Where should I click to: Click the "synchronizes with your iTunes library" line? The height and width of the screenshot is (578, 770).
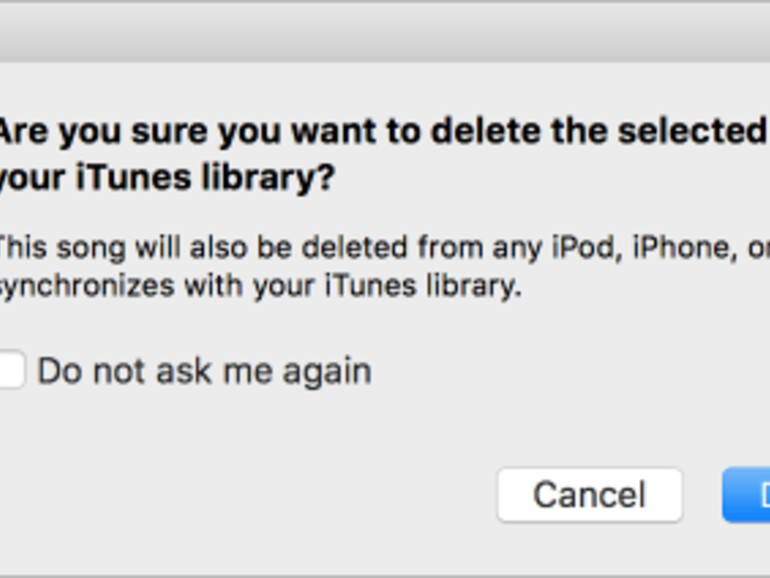coord(258,287)
